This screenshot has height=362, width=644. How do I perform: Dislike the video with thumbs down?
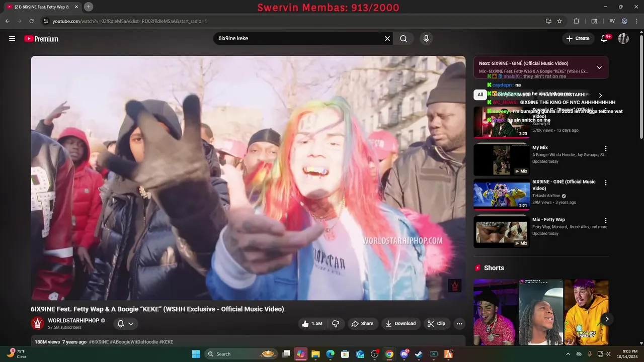tap(336, 324)
